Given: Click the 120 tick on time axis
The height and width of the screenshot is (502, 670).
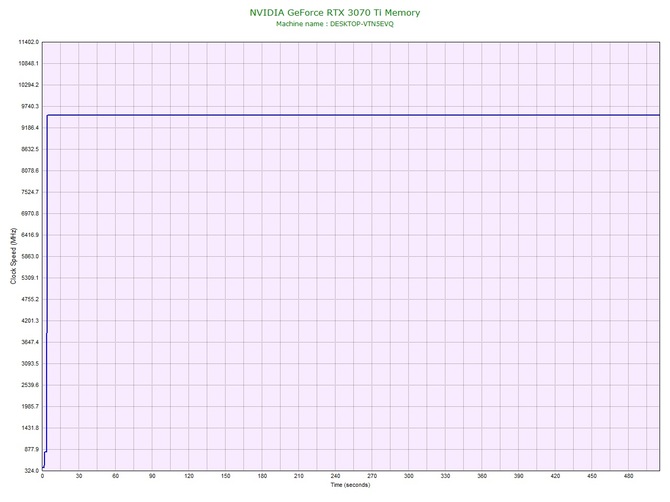Looking at the screenshot, I should [x=189, y=476].
